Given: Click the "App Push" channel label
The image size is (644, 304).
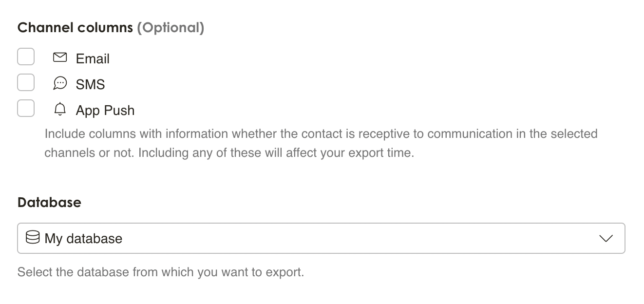Looking at the screenshot, I should [105, 111].
